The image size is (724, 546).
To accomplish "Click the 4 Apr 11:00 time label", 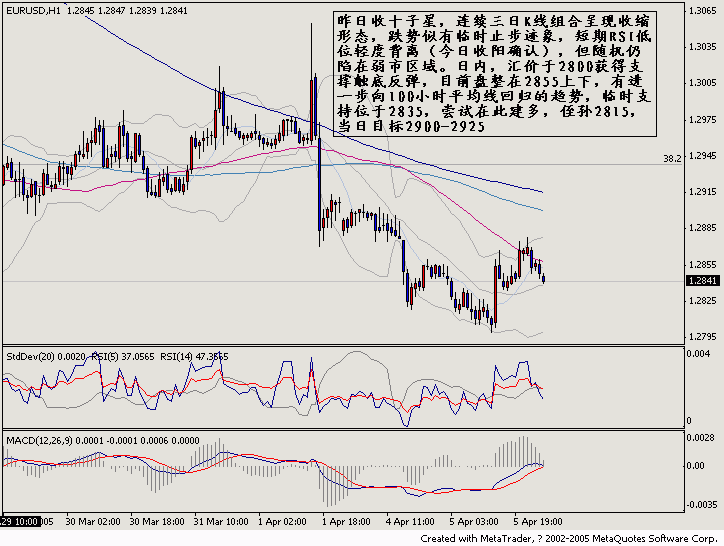I will pyautogui.click(x=410, y=522).
